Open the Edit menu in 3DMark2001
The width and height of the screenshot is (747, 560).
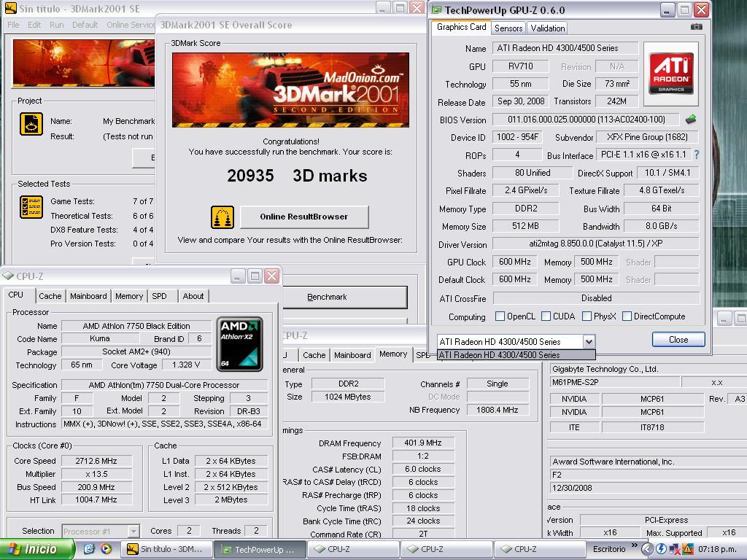[x=34, y=25]
